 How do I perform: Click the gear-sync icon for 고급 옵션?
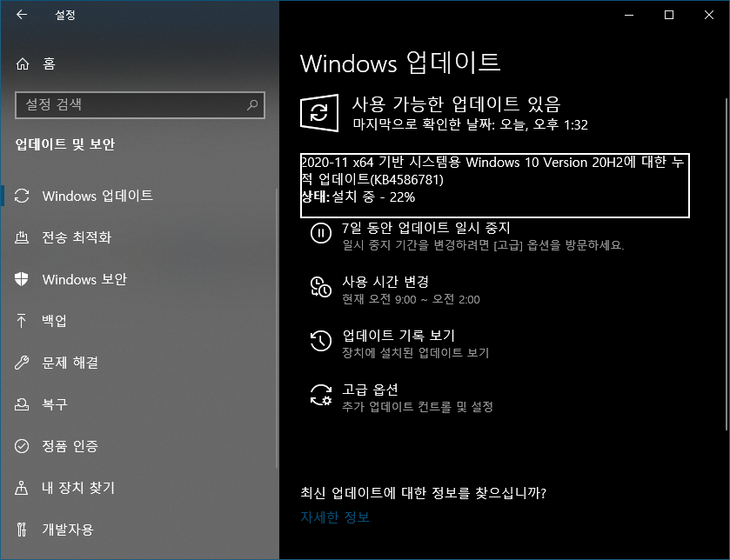321,395
